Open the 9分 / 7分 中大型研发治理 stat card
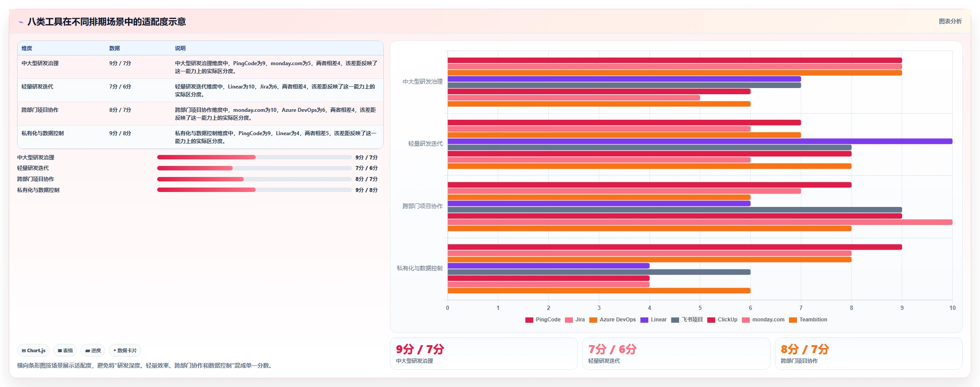The width and height of the screenshot is (980, 387). (484, 354)
